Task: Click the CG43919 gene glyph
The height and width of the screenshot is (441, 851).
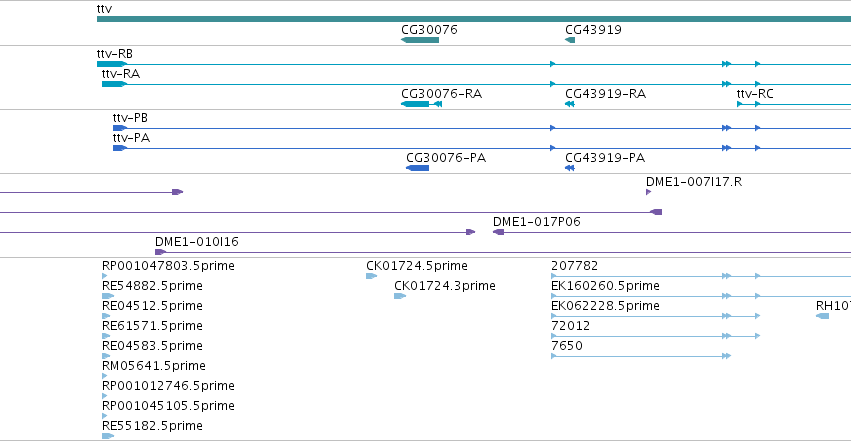Action: [x=570, y=40]
